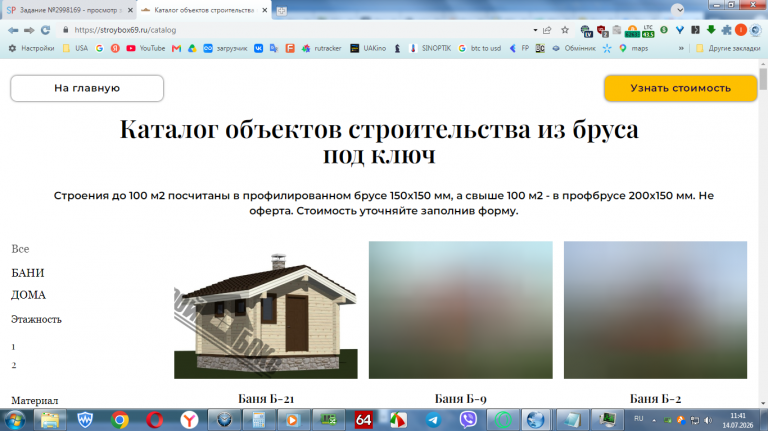Click the Узнать стоимость button

click(x=680, y=88)
